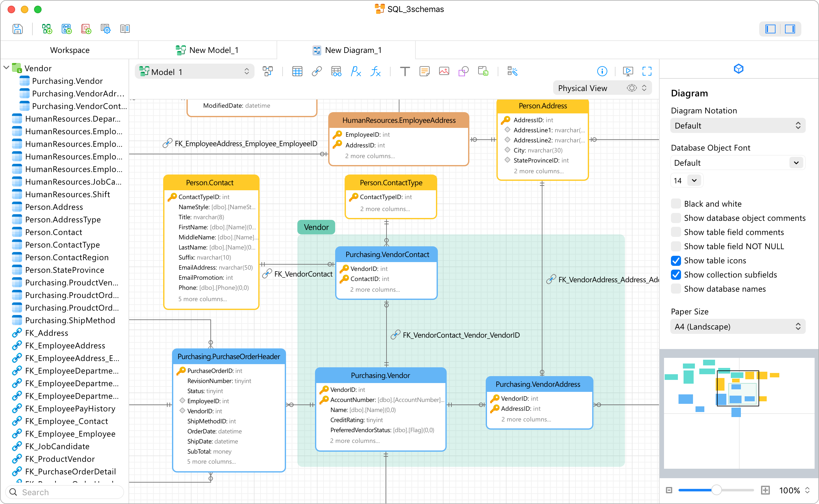819x504 pixels.
Task: Select the Shape tool
Action: pyautogui.click(x=463, y=71)
